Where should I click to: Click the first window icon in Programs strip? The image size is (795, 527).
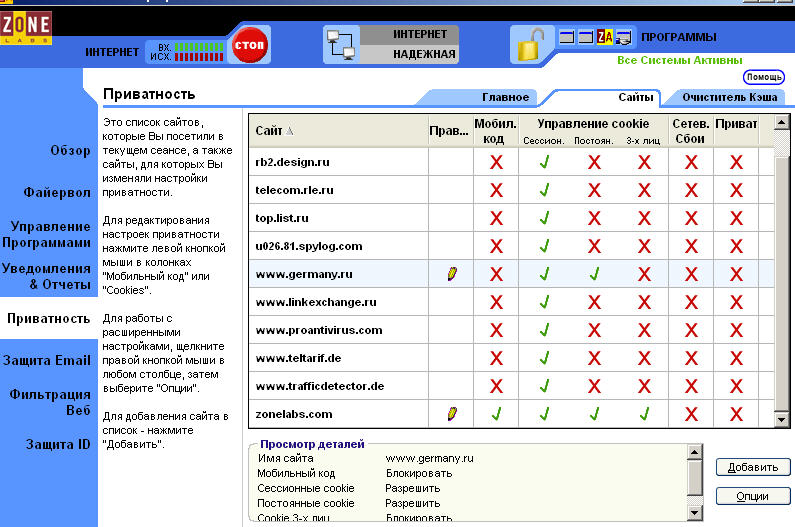pyautogui.click(x=567, y=37)
